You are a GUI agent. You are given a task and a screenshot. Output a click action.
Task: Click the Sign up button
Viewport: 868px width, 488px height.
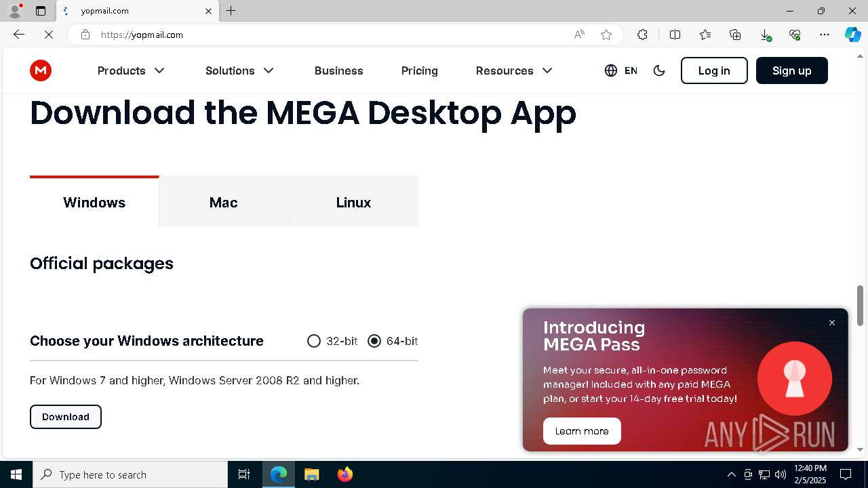tap(792, 70)
